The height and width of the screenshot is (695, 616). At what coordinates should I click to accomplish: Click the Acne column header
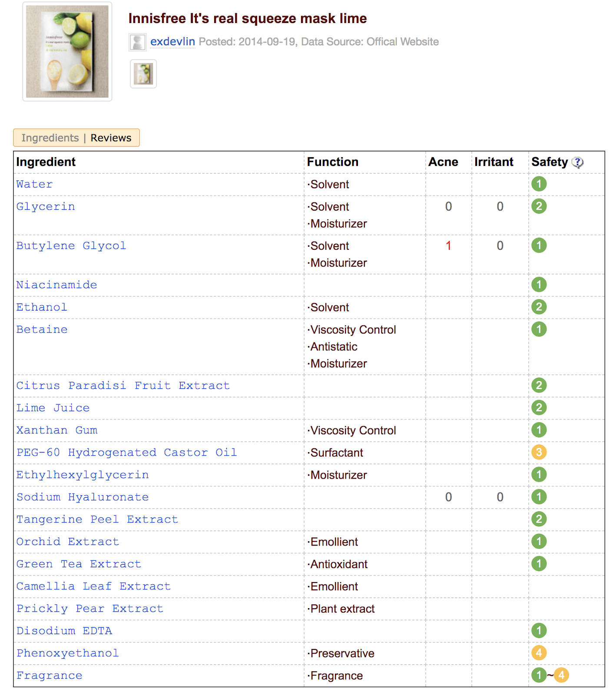(x=443, y=162)
